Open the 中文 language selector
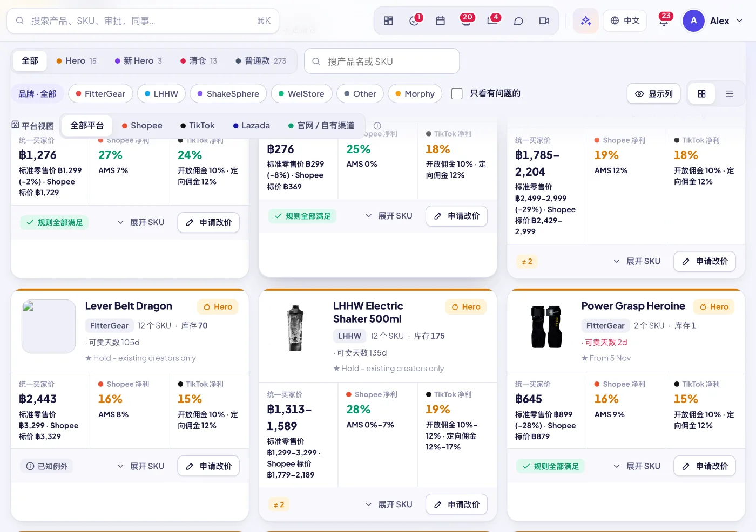The height and width of the screenshot is (532, 756). [625, 21]
